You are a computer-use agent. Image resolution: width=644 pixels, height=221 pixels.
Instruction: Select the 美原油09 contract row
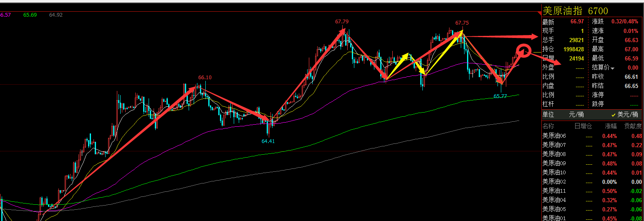pos(592,163)
